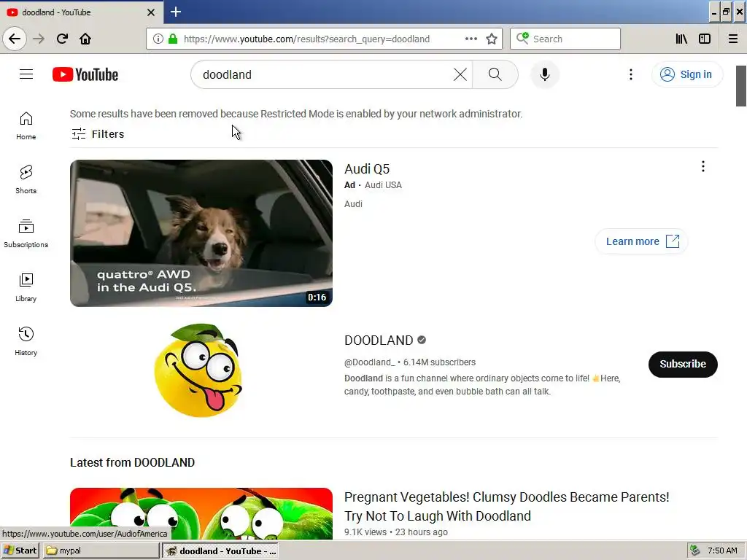Image resolution: width=747 pixels, height=560 pixels.
Task: Select the doodland - YouTube browser tab
Action: tap(82, 12)
